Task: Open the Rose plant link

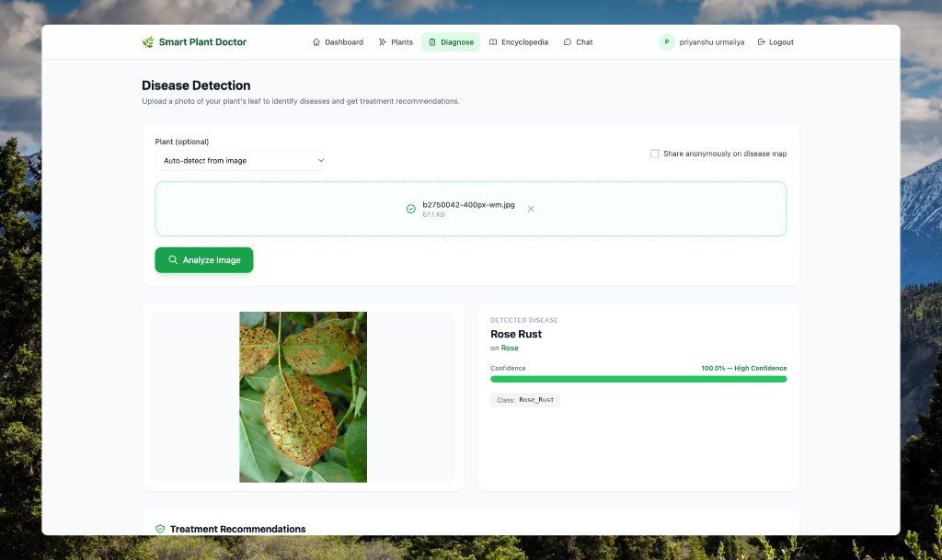Action: [x=510, y=349]
